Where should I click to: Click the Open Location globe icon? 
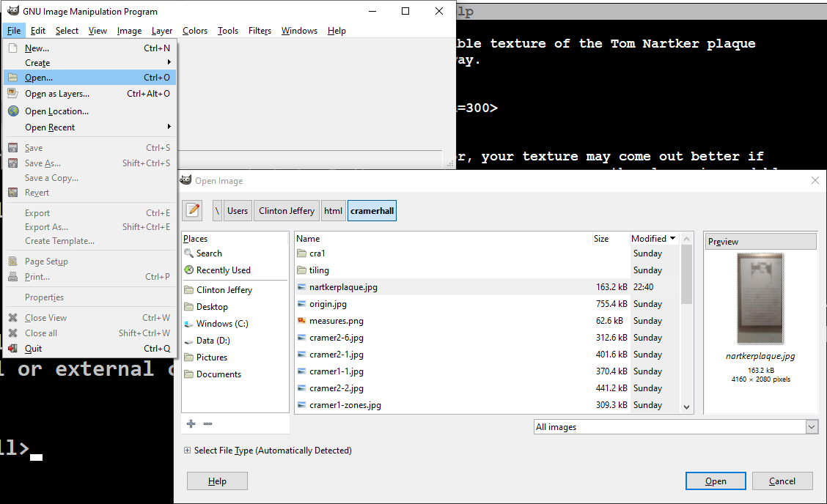pyautogui.click(x=13, y=111)
